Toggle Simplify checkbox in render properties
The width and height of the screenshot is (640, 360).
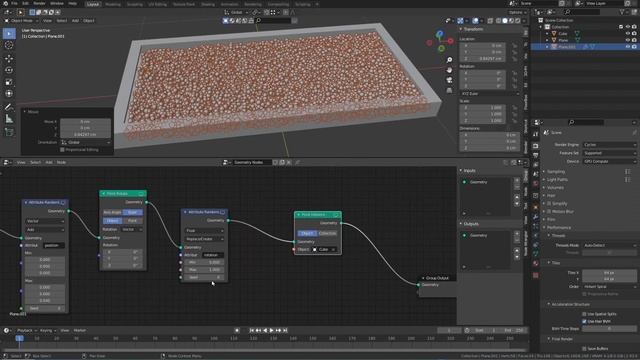tap(549, 203)
